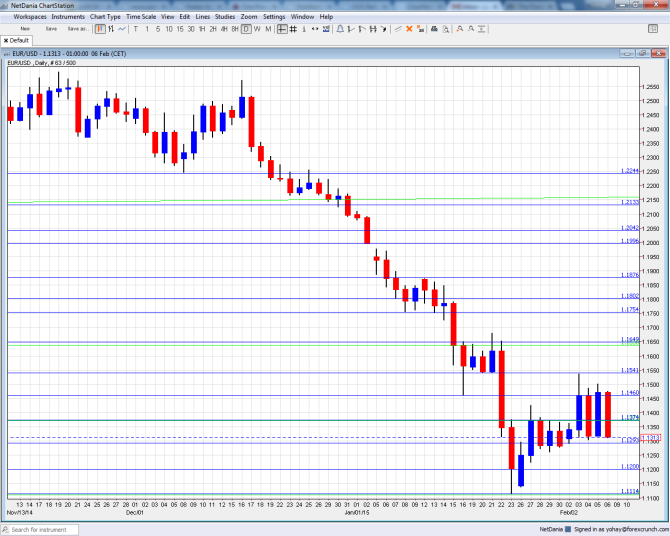Open the Studies menu
This screenshot has height=536, width=670.
(226, 17)
